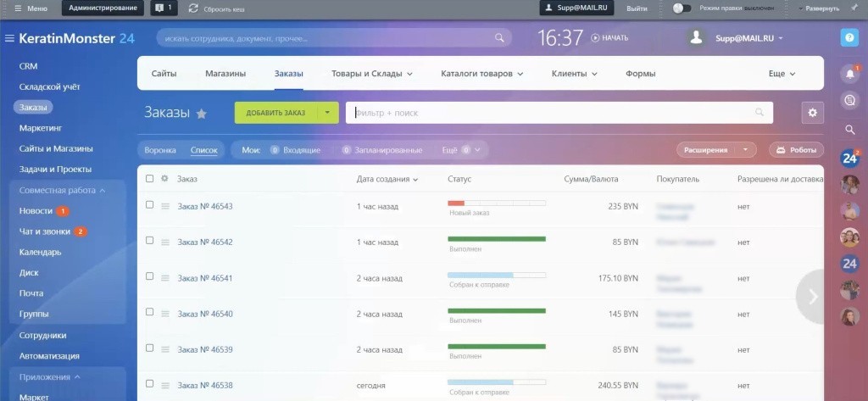Collapse the Совместная работа section
Screen dimensions: 868x401
(x=103, y=191)
